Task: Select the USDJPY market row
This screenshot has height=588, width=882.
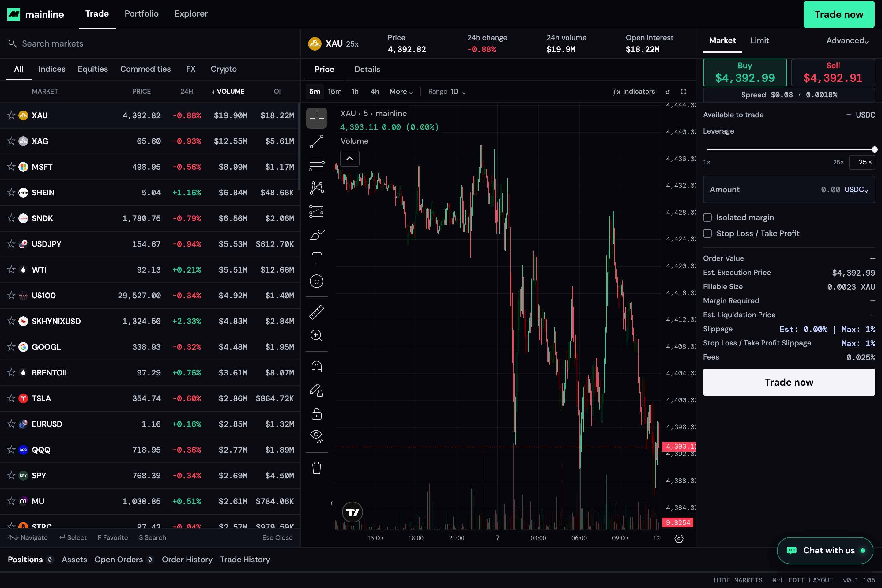Action: 150,244
